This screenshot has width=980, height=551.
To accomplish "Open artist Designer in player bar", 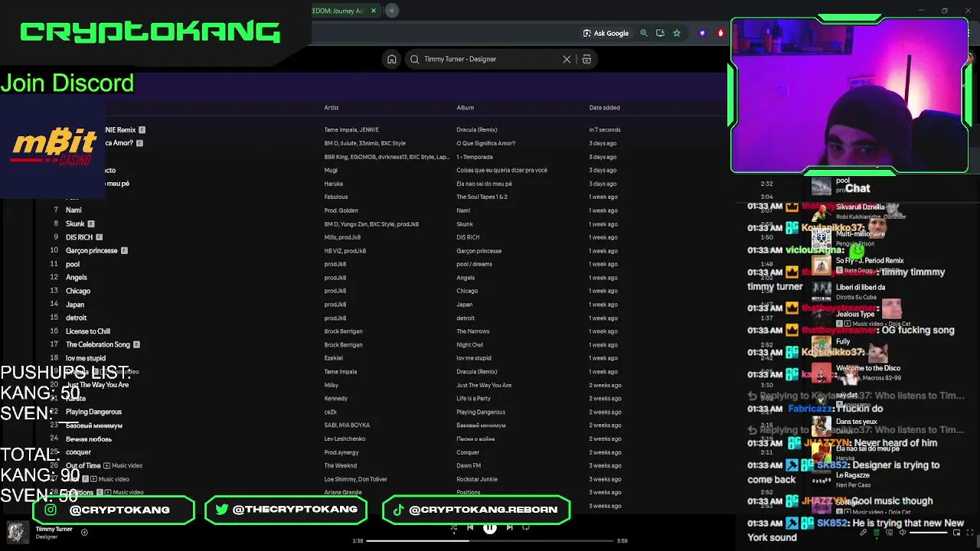I will click(x=47, y=536).
